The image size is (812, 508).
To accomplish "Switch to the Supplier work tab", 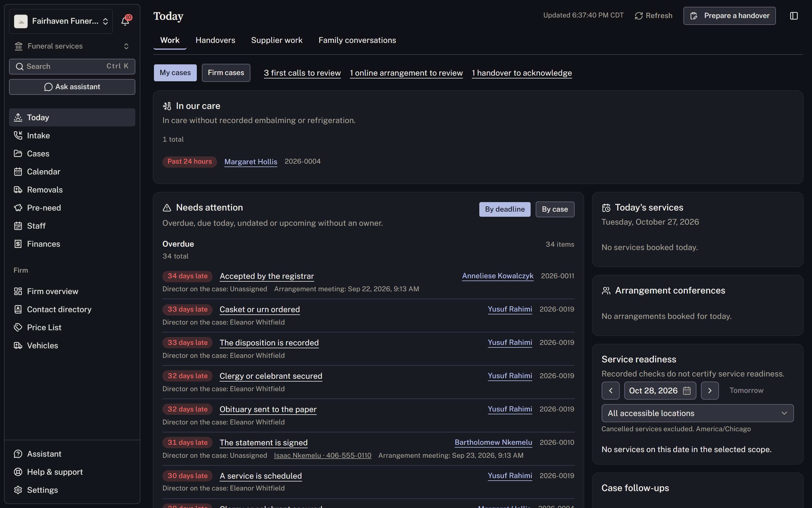I will [x=277, y=40].
